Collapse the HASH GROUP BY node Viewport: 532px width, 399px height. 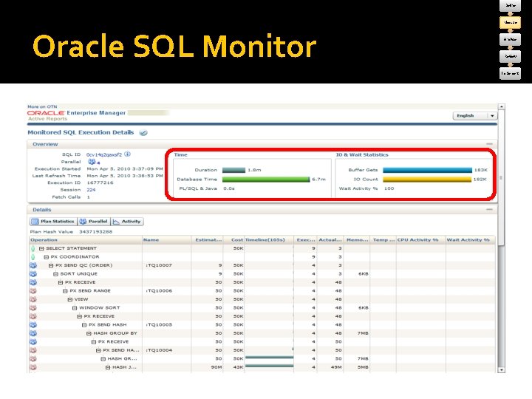pos(89,333)
